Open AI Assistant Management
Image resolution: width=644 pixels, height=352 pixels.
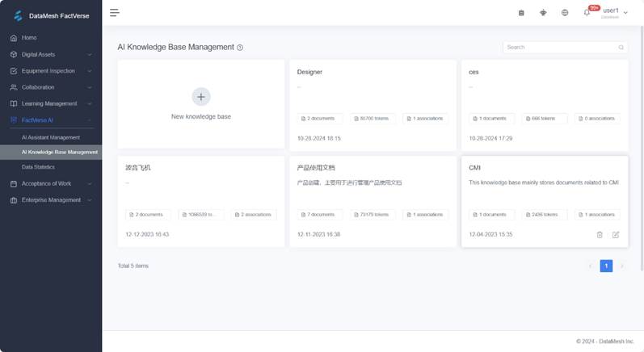click(51, 137)
